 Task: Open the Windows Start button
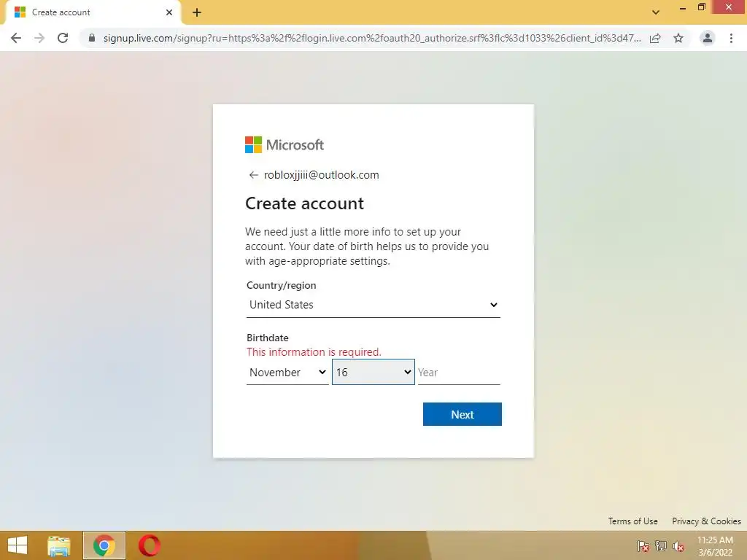click(18, 545)
